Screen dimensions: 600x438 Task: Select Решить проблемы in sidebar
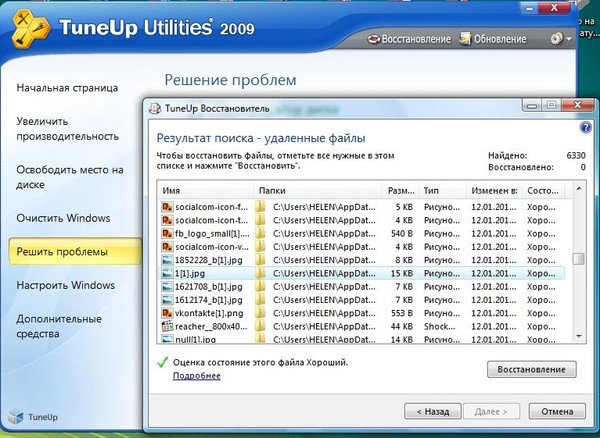[x=75, y=251]
